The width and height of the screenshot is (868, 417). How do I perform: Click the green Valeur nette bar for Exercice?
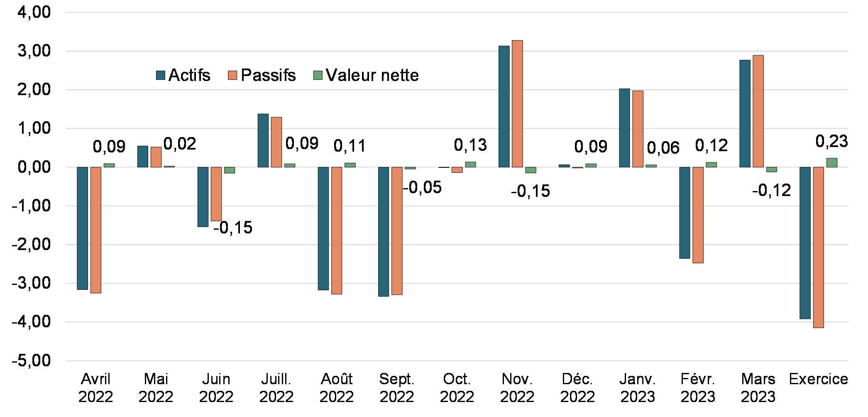click(832, 162)
